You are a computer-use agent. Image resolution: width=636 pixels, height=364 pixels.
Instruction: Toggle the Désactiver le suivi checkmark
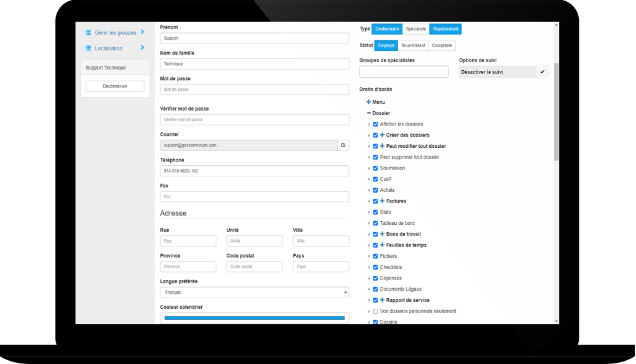point(542,72)
